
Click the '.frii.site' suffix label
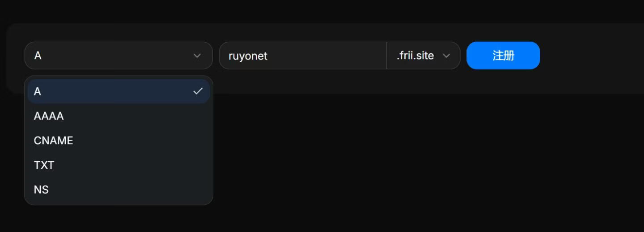pyautogui.click(x=415, y=56)
